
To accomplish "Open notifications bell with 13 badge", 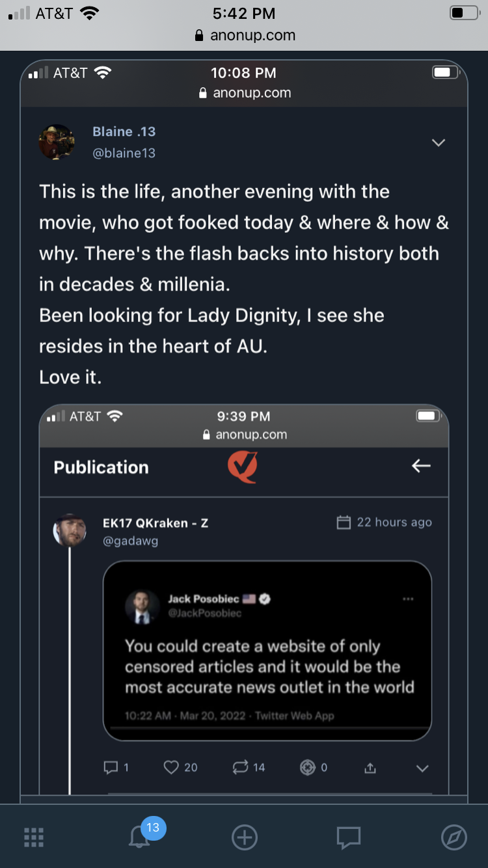I will pos(140,836).
